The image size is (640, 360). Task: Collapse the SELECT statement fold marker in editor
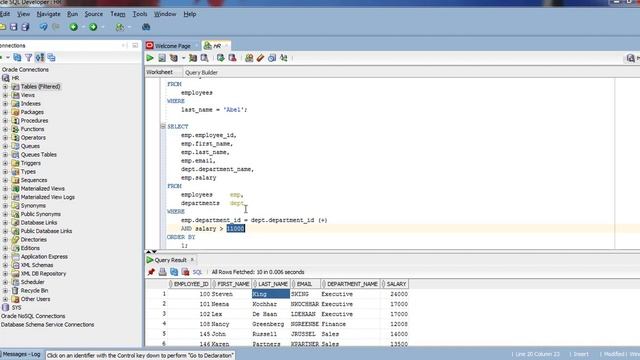[x=163, y=127]
